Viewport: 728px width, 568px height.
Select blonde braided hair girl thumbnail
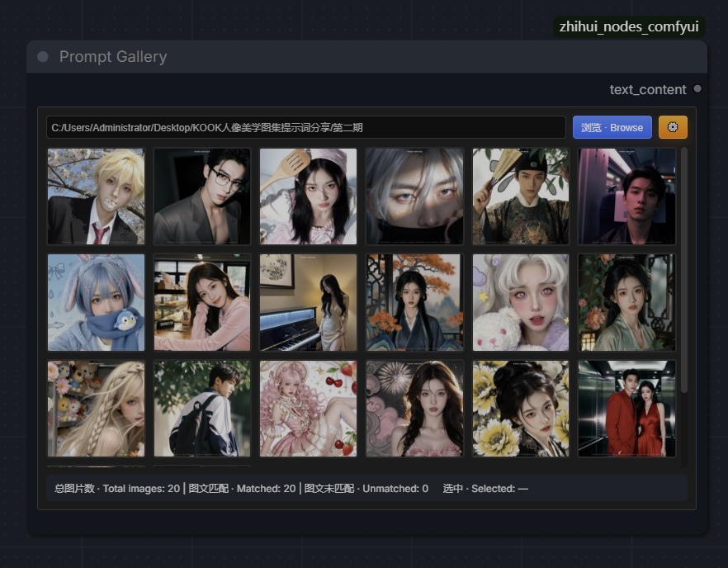click(x=96, y=409)
